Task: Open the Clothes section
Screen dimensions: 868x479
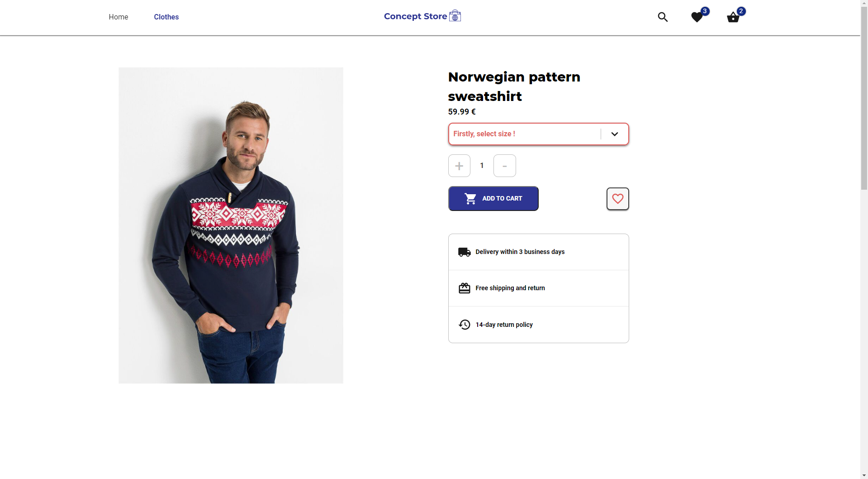Action: click(166, 17)
